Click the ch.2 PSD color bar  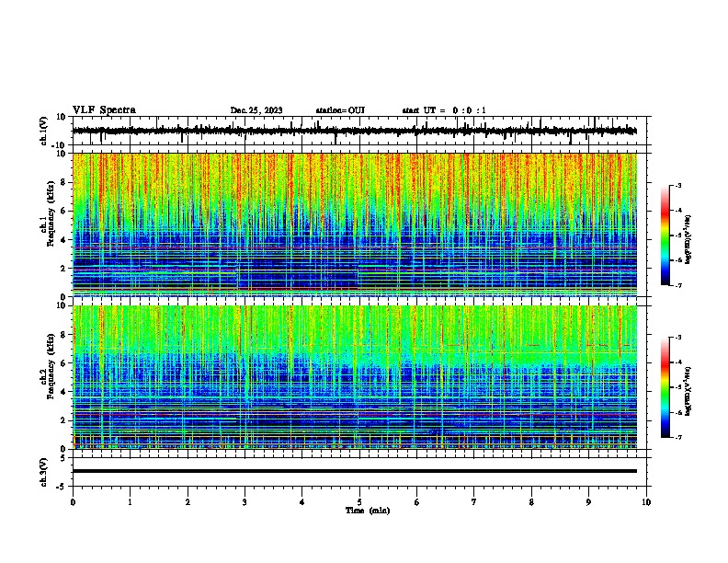(x=665, y=387)
